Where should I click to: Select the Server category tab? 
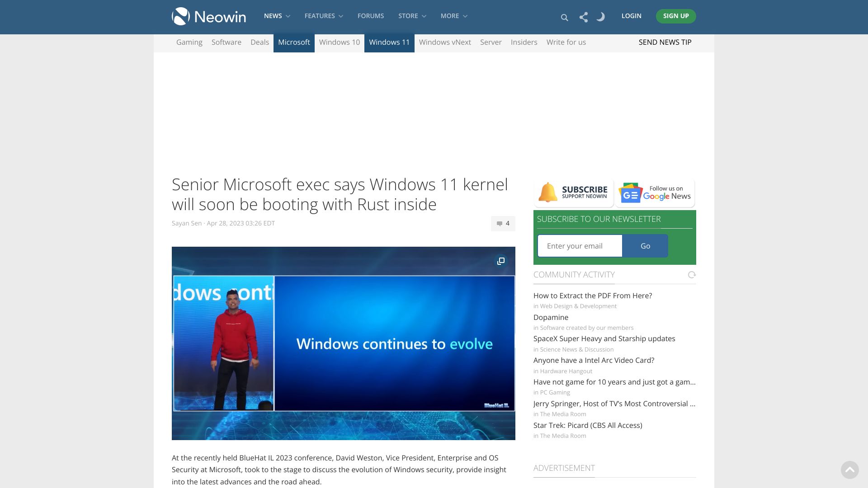click(491, 42)
